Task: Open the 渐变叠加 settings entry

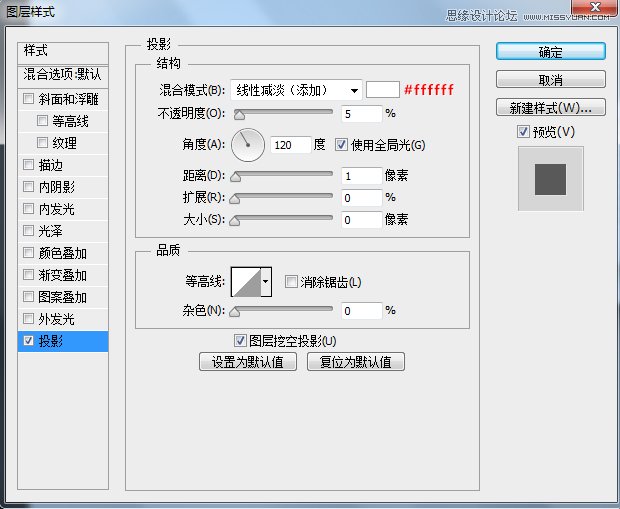Action: (62, 275)
